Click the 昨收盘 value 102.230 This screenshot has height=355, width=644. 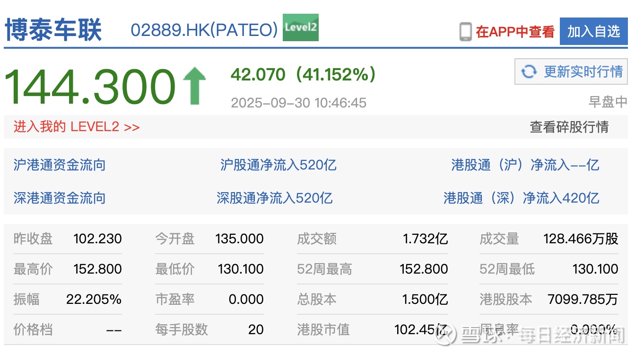[x=98, y=239]
